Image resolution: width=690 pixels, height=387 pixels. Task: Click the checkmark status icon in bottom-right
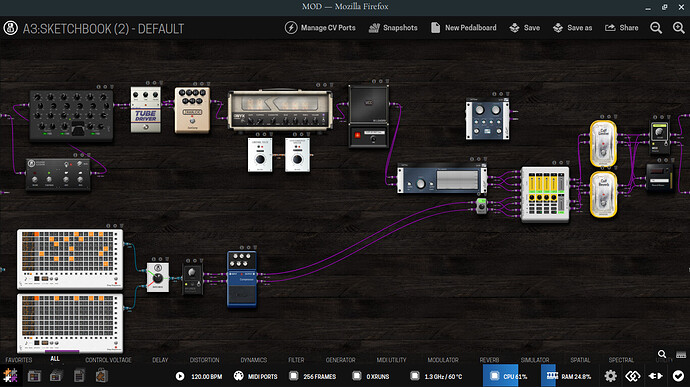click(678, 376)
